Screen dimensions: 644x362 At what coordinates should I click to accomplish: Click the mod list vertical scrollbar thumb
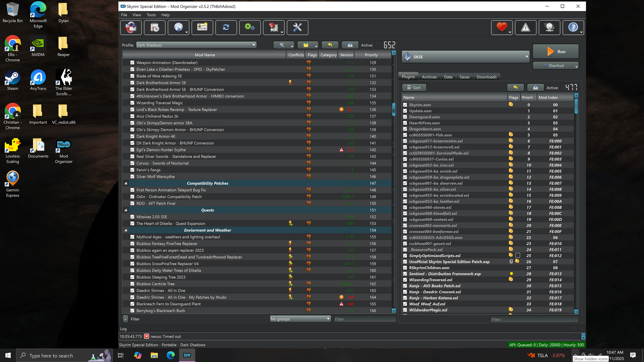[394, 110]
